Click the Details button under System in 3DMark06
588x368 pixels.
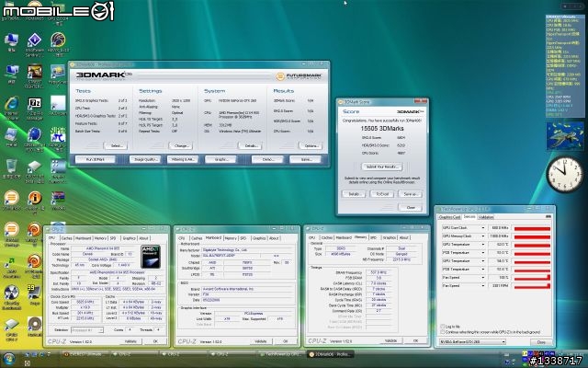(250, 145)
